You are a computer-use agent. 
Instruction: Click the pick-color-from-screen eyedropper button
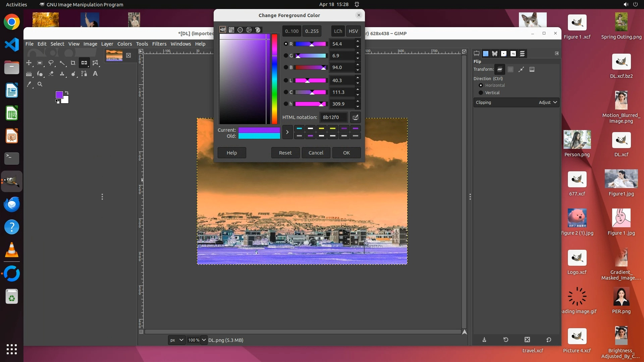pos(355,117)
